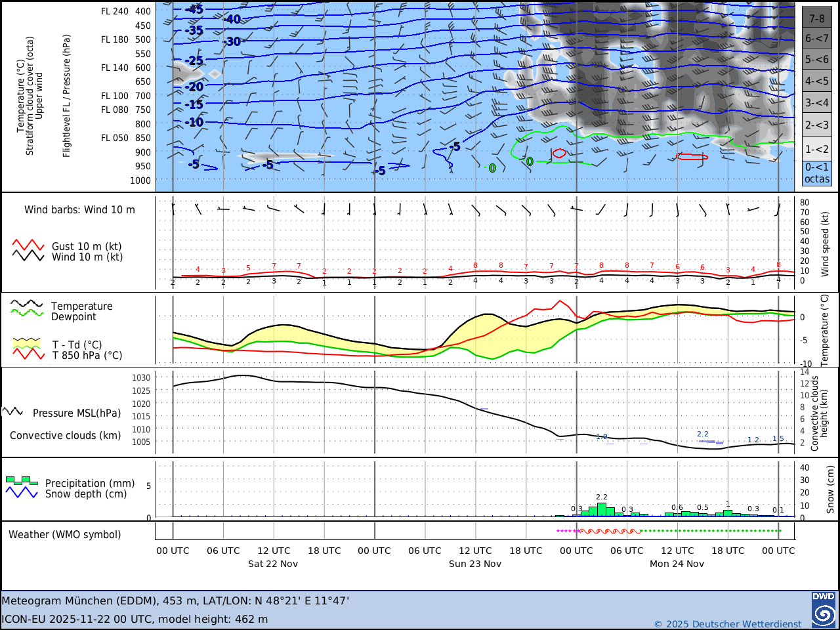Select the 2-<3 cloud cover swatch

(817, 125)
